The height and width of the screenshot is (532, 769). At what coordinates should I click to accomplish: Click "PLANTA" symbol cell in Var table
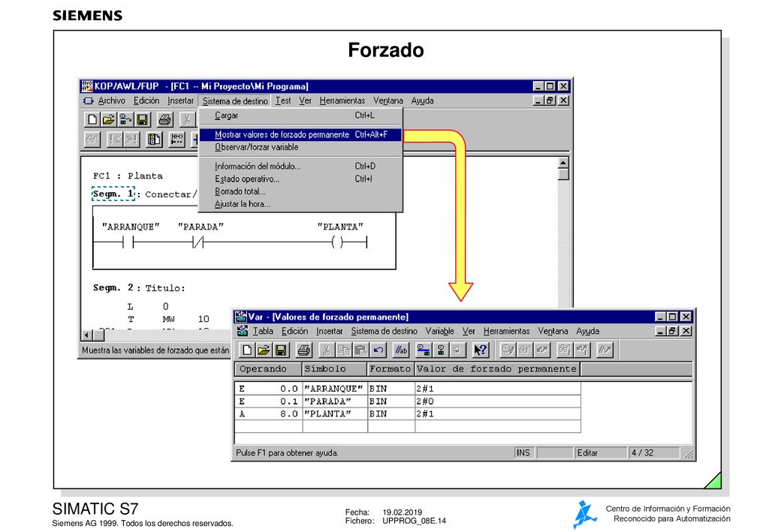click(335, 414)
